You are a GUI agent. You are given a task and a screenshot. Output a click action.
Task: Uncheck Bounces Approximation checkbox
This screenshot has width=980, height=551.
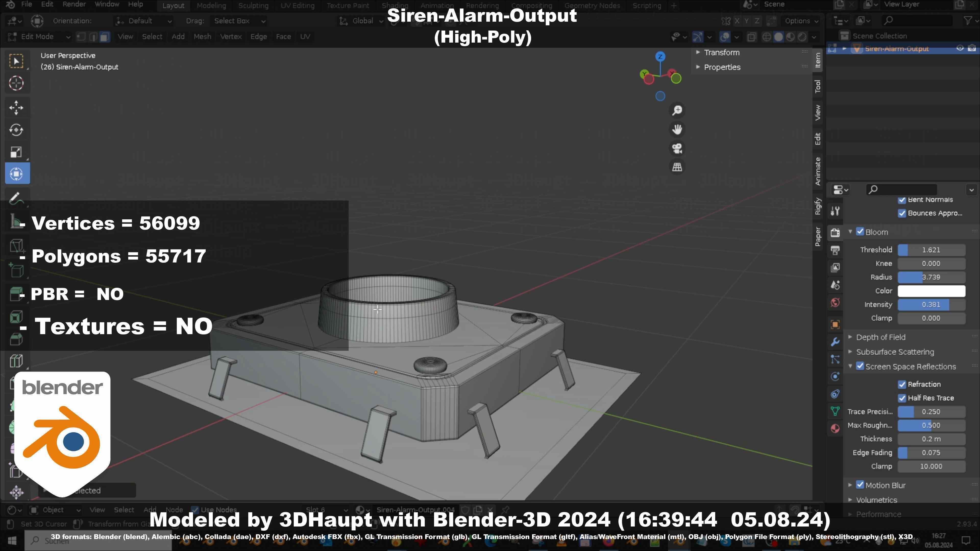click(902, 213)
